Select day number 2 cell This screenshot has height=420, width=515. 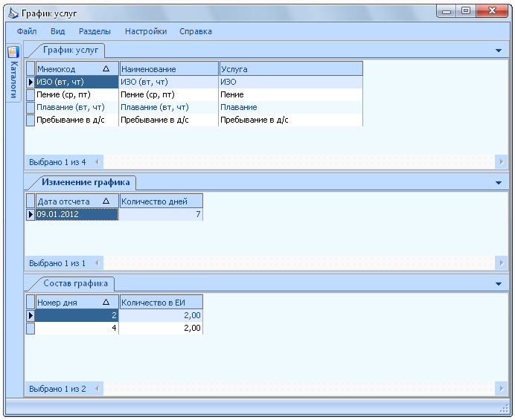[77, 315]
